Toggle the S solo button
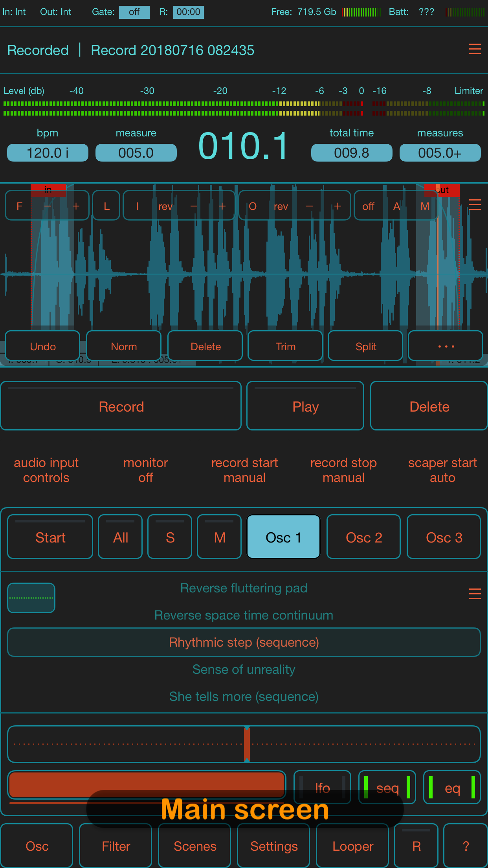488x868 pixels. pyautogui.click(x=170, y=537)
